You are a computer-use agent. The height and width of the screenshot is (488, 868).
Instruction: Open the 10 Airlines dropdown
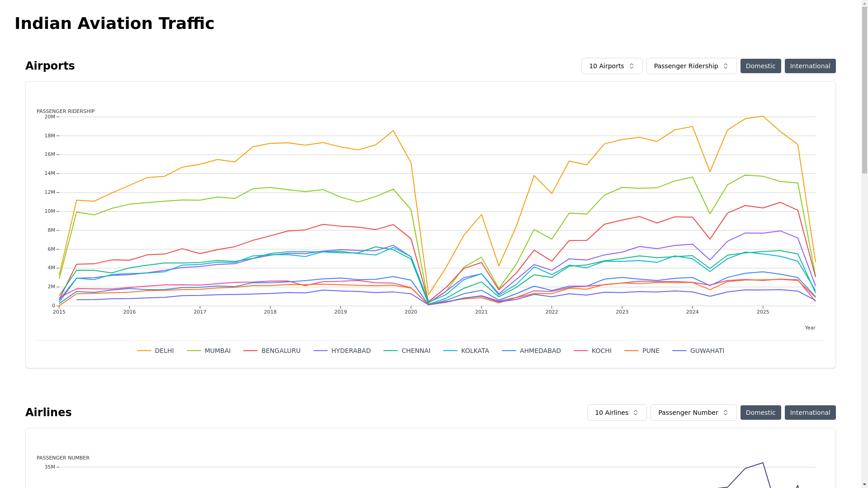click(617, 413)
